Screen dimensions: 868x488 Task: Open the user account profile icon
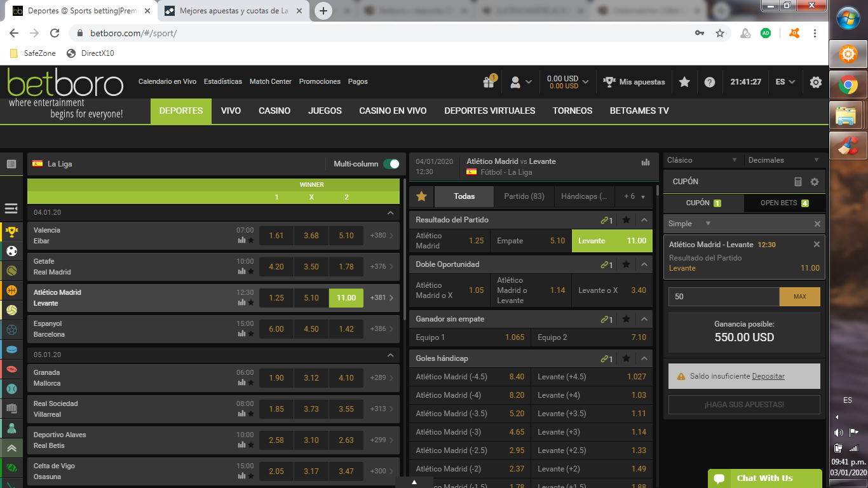(515, 82)
